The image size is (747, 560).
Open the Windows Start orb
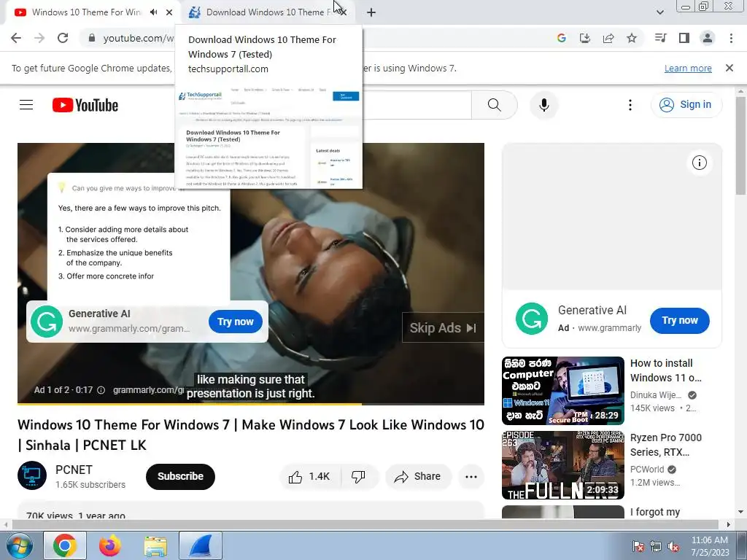click(x=20, y=545)
